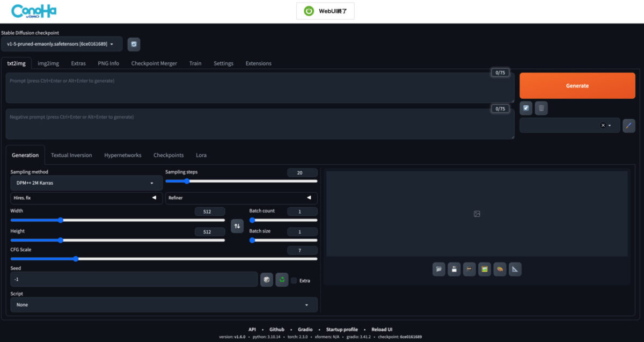Open the Stable Diffusion checkpoint dropdown
The image size is (644, 342).
click(61, 44)
